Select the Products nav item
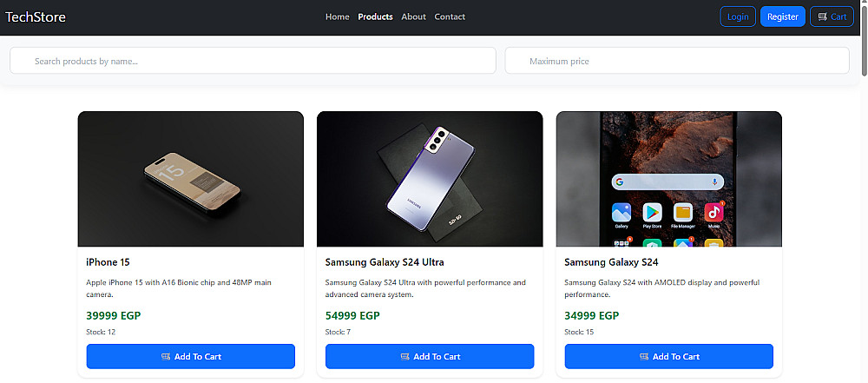Viewport: 868px width, 383px height. click(375, 17)
